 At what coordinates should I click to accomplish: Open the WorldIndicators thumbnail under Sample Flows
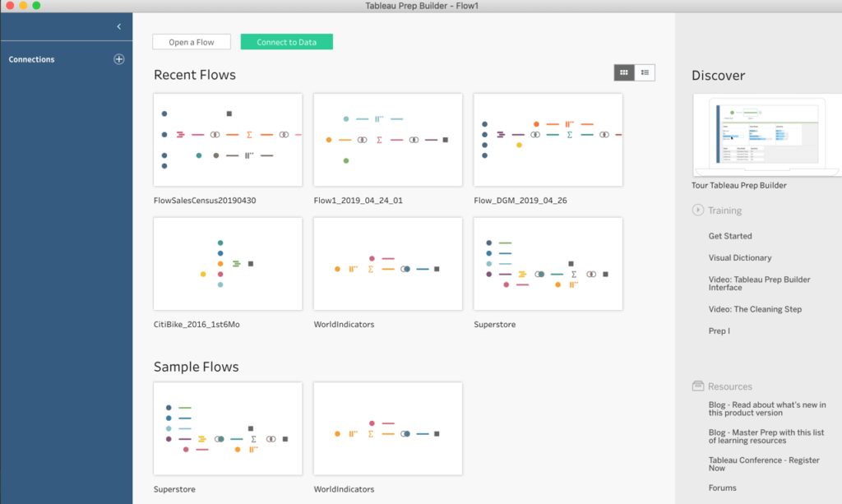(388, 428)
